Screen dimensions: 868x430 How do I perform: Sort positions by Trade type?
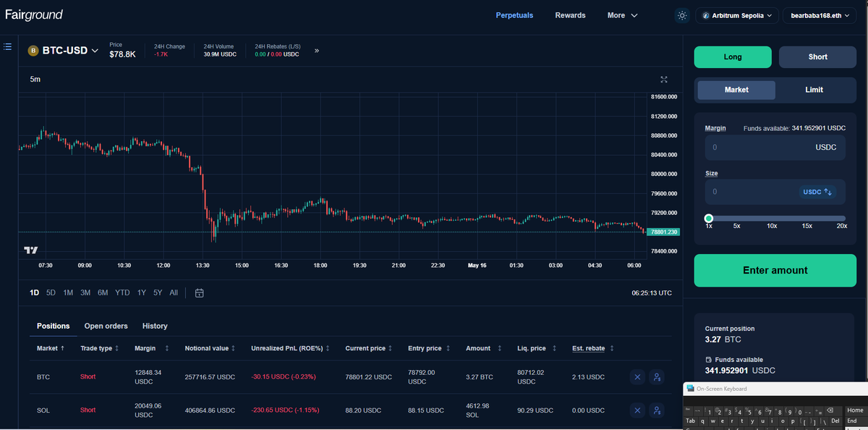100,348
